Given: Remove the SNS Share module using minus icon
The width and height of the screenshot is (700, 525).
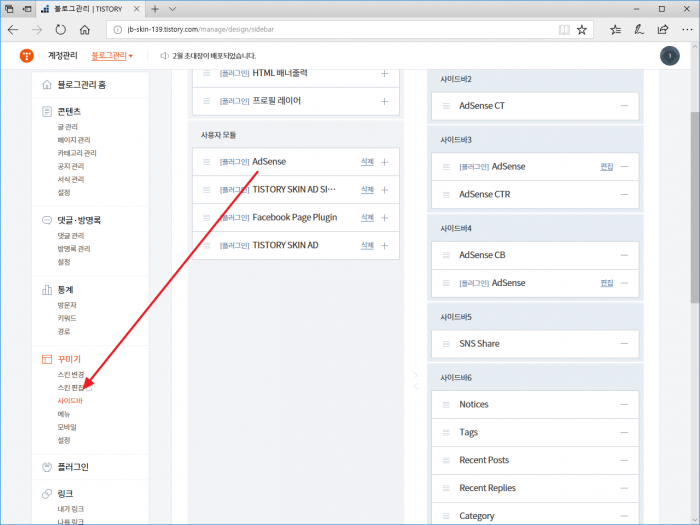Looking at the screenshot, I should click(x=624, y=343).
